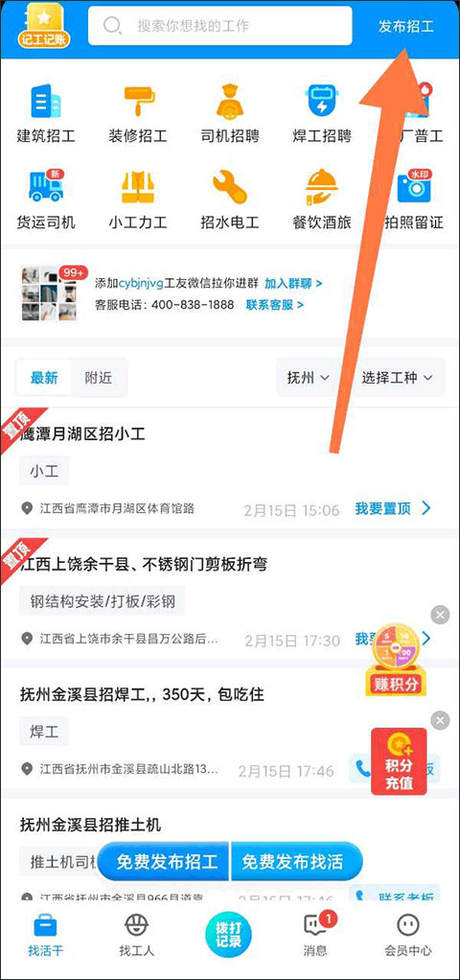Open the 装修招工 paint roller icon

[x=138, y=101]
